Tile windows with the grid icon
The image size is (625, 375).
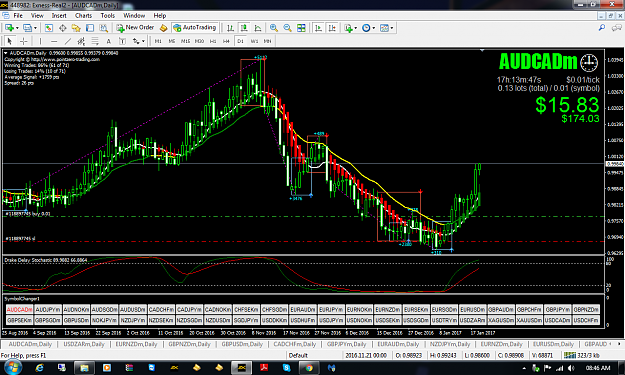tap(301, 28)
